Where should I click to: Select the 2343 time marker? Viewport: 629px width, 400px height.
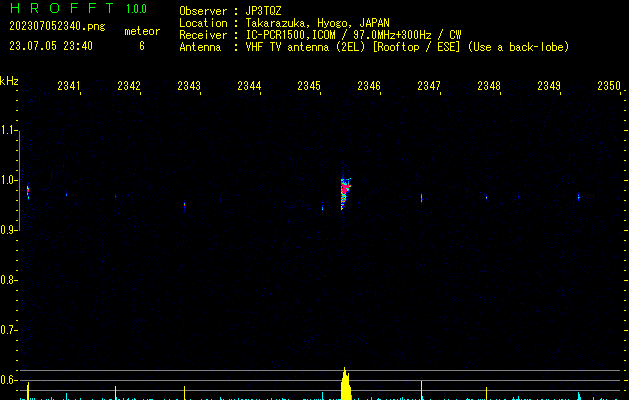click(189, 87)
